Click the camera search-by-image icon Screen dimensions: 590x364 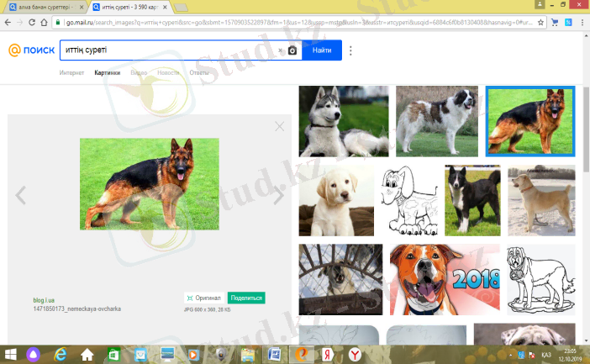292,50
